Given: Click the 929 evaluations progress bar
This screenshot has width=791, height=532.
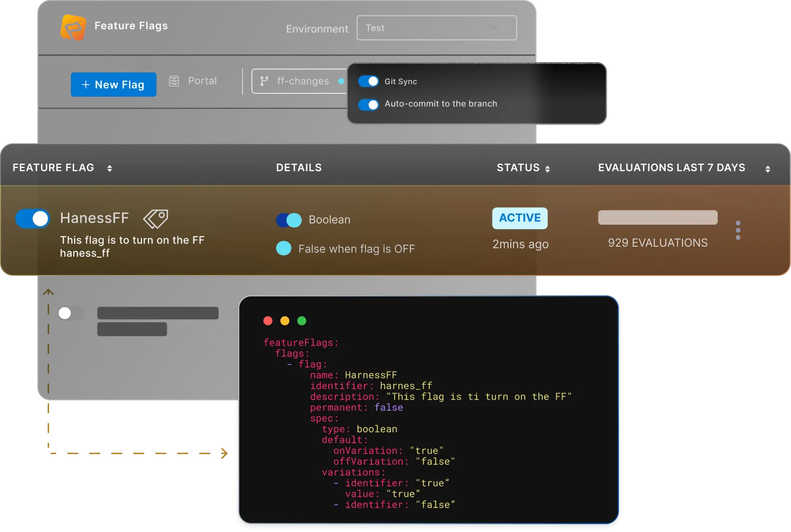Looking at the screenshot, I should click(657, 217).
